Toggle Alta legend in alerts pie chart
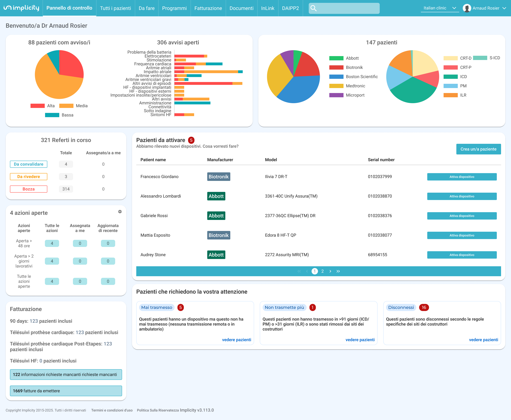Viewport: 511px width, 420px height. (x=43, y=106)
